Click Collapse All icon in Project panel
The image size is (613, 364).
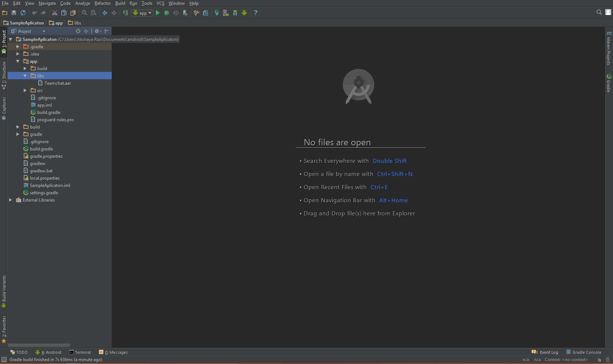click(86, 31)
